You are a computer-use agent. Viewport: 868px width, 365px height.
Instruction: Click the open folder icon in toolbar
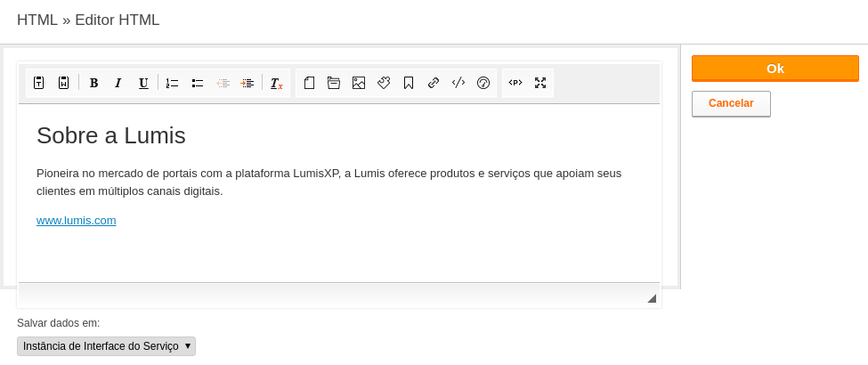click(x=334, y=83)
